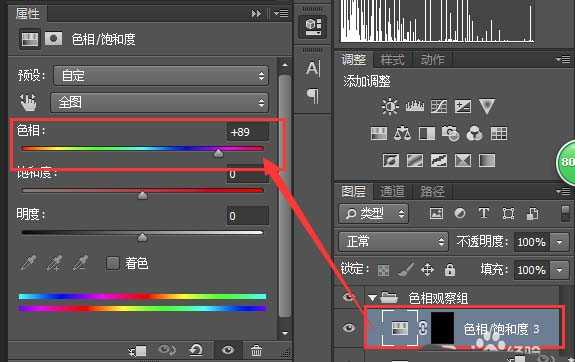
Task: Open the 类型 layer filter dropdown
Action: (x=373, y=213)
